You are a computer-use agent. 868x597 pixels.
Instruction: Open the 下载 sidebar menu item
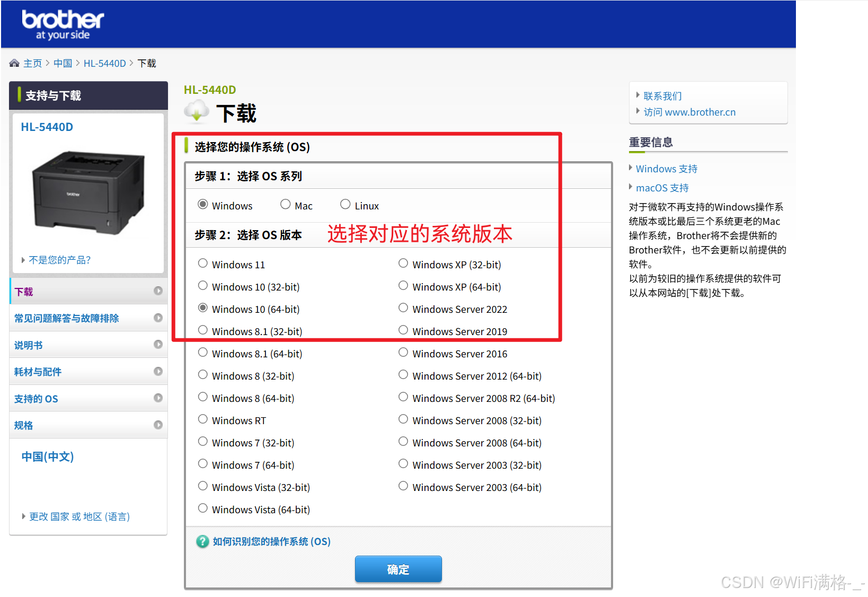pyautogui.click(x=88, y=291)
